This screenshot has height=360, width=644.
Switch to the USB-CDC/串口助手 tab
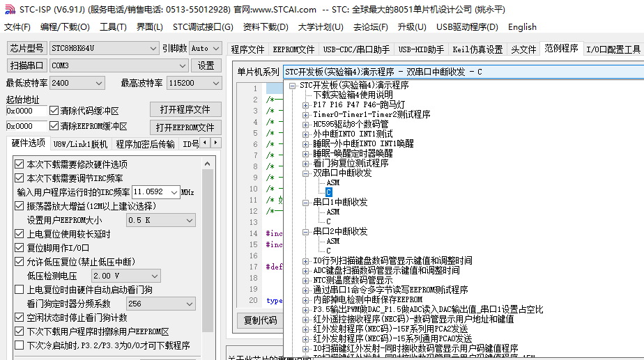(x=356, y=49)
